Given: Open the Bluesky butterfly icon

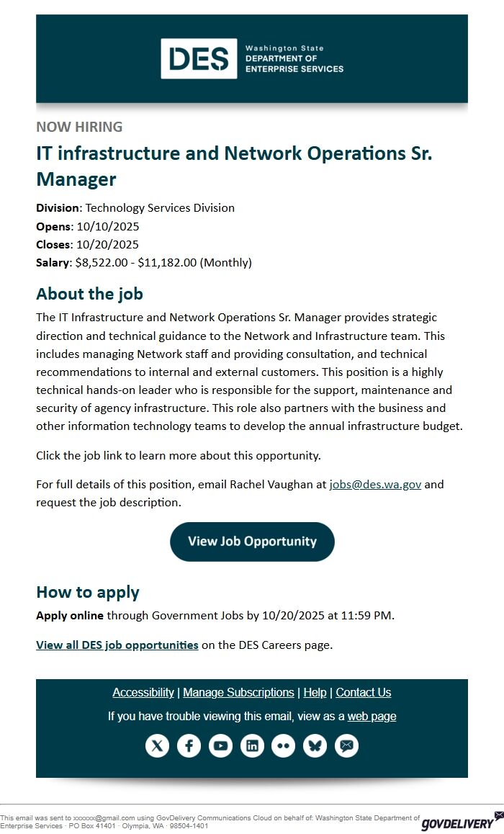Looking at the screenshot, I should point(315,746).
